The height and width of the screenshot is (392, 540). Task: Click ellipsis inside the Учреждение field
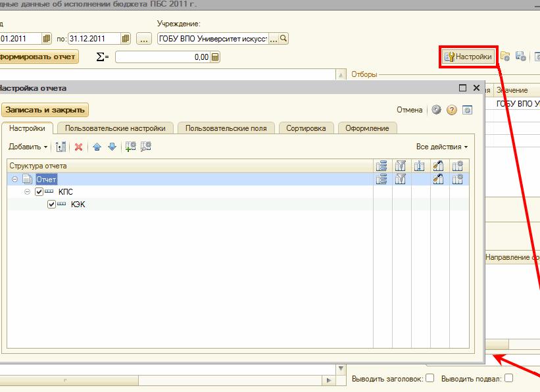click(273, 39)
